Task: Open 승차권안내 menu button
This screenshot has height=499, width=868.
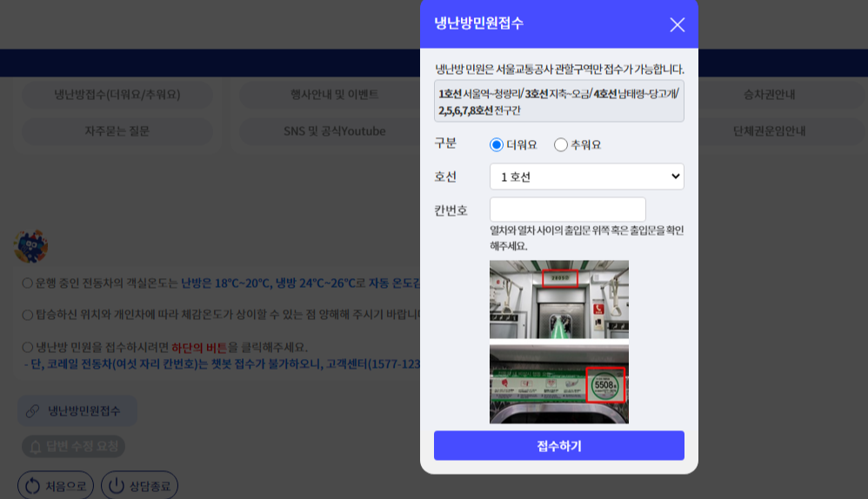Action: pyautogui.click(x=769, y=95)
